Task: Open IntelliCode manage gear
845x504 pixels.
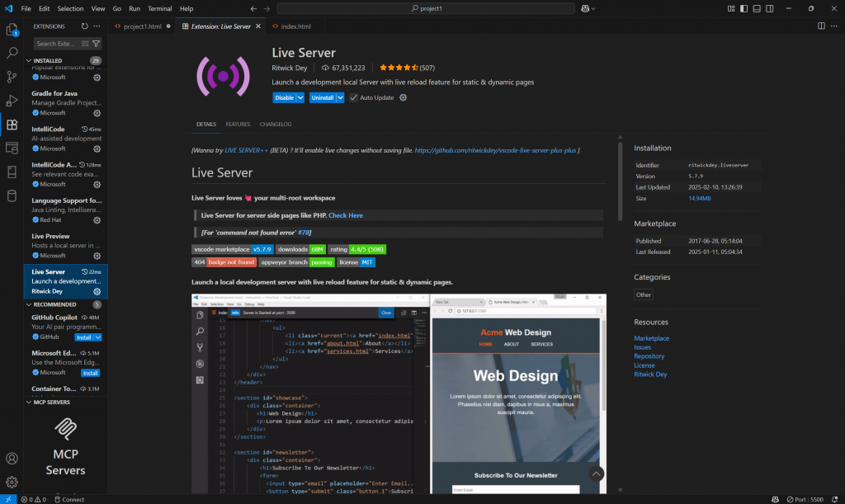Action: pos(97,148)
